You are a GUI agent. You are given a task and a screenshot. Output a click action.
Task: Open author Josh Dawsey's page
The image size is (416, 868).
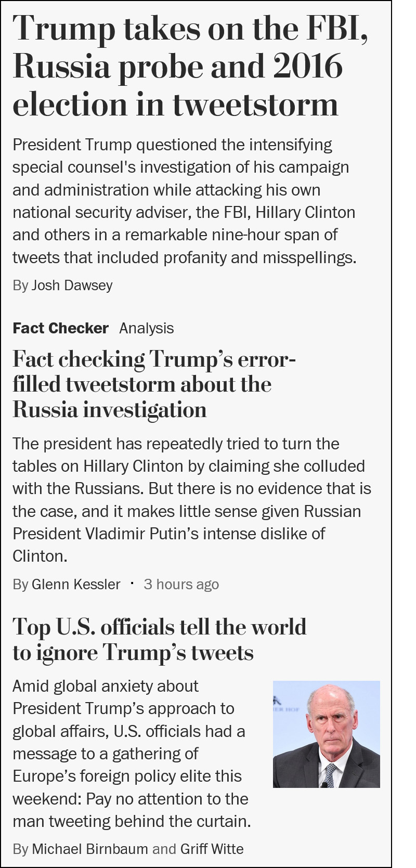tap(72, 286)
